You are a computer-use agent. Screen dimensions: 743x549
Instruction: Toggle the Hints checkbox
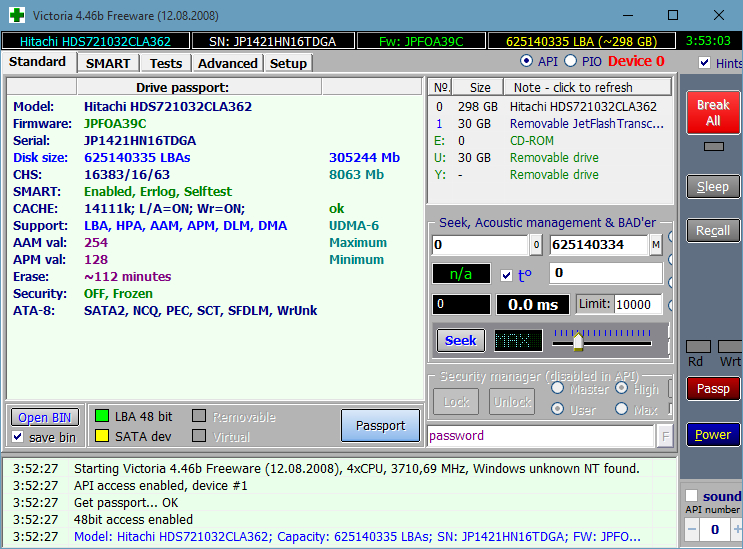[705, 63]
